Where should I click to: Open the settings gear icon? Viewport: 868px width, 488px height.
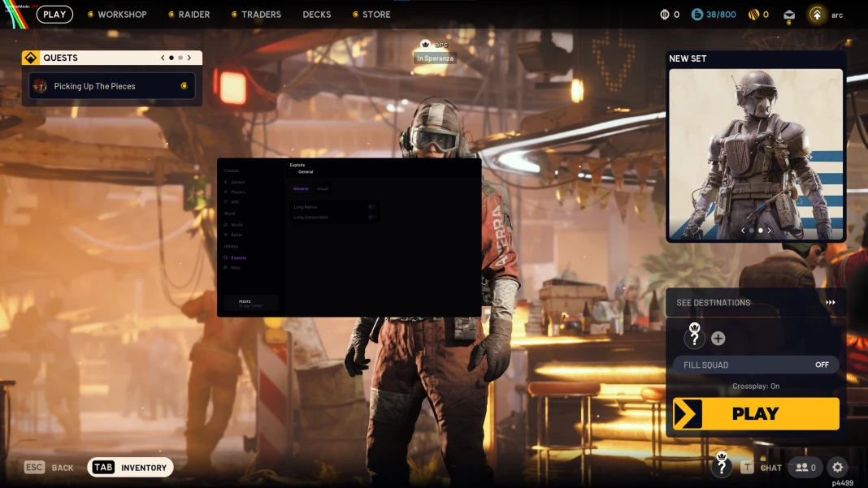click(x=838, y=468)
